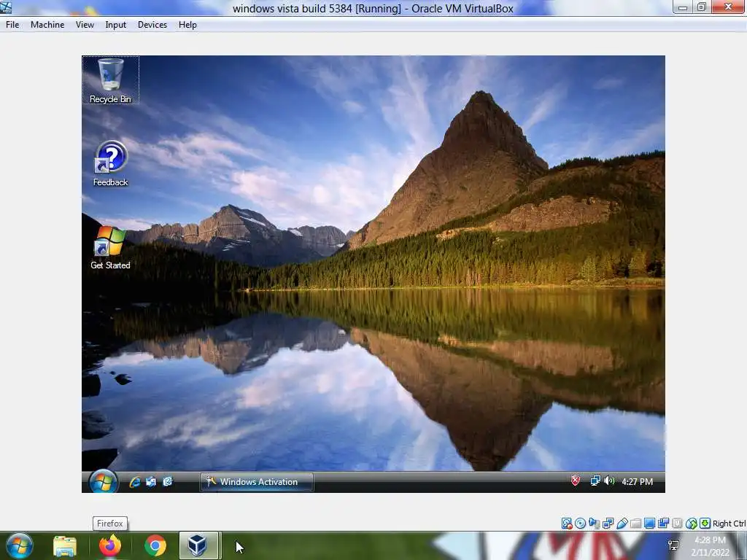Click the VirtualBox window title bar icon
The image size is (747, 560).
(6, 7)
